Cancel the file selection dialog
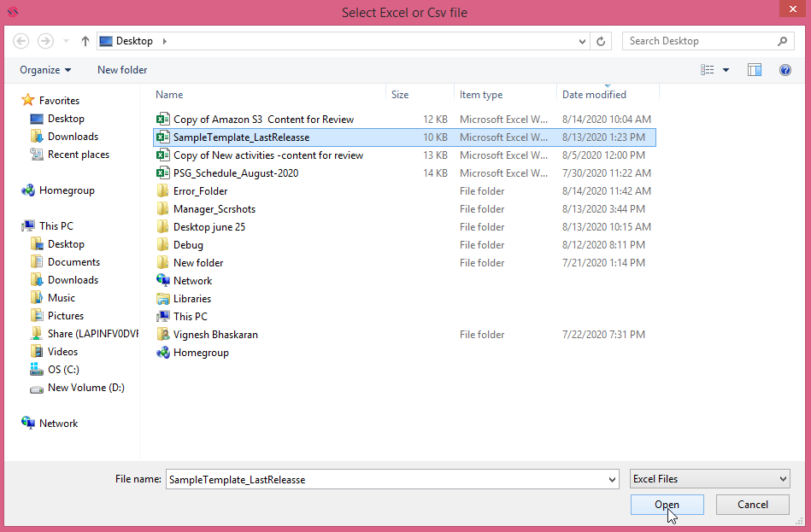The height and width of the screenshot is (532, 811). [x=751, y=505]
